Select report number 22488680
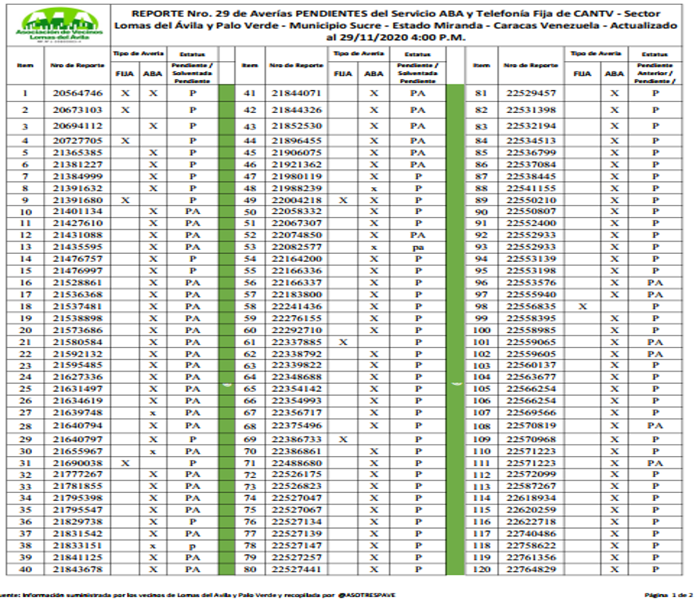The height and width of the screenshot is (601, 700). click(297, 463)
